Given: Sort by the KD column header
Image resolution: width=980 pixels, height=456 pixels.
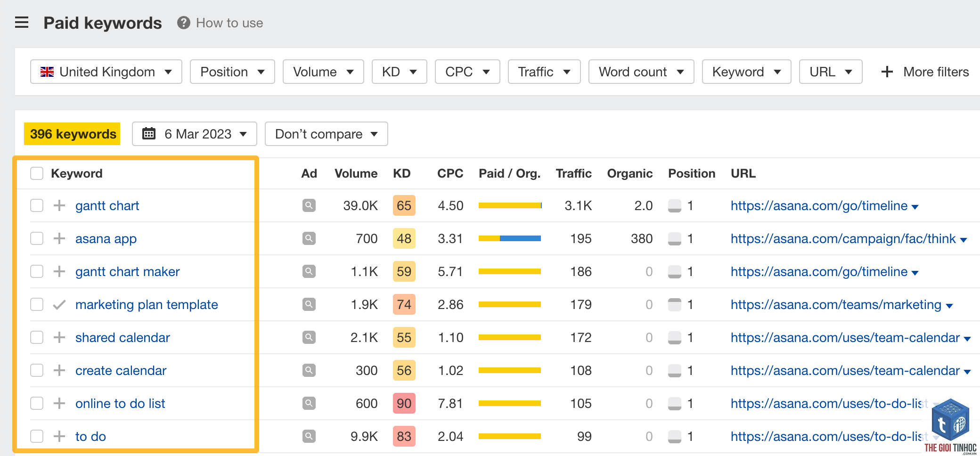Looking at the screenshot, I should [x=401, y=173].
